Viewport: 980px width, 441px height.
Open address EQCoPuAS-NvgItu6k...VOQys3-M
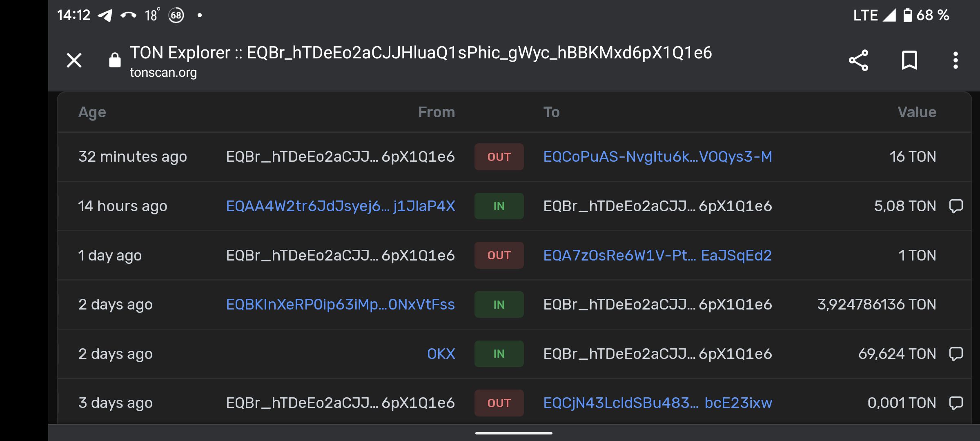coord(657,157)
